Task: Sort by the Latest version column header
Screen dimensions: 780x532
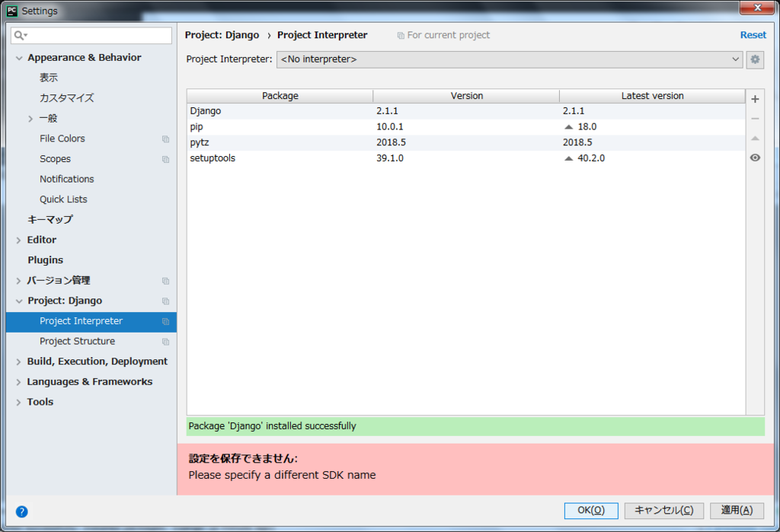Action: pos(652,96)
